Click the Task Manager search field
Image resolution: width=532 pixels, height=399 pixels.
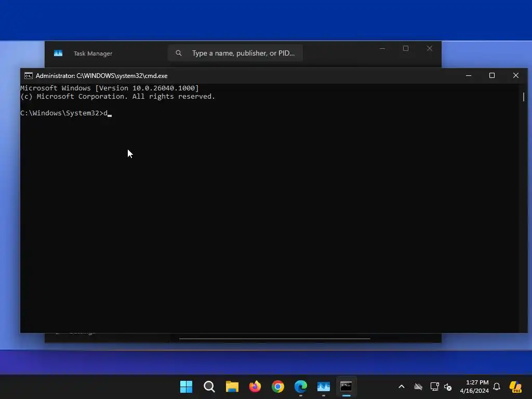pos(235,53)
